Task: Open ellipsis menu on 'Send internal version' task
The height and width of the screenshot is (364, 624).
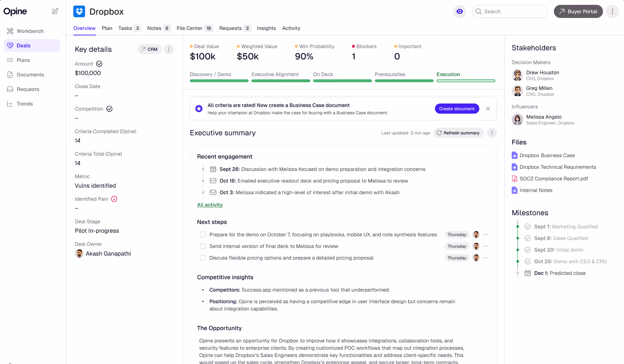Action: [x=486, y=246]
